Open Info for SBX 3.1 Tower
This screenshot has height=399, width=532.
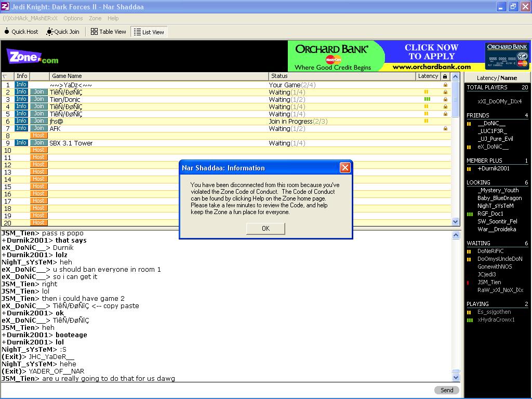coord(21,143)
